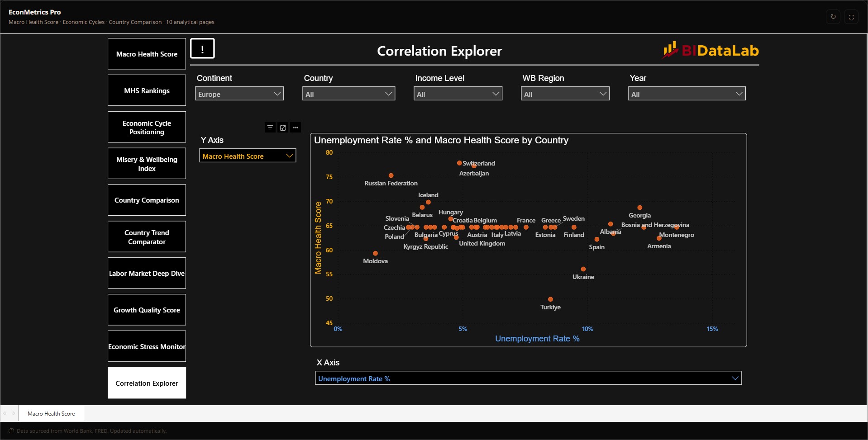
Task: Open more options ellipsis menu
Action: pos(296,128)
